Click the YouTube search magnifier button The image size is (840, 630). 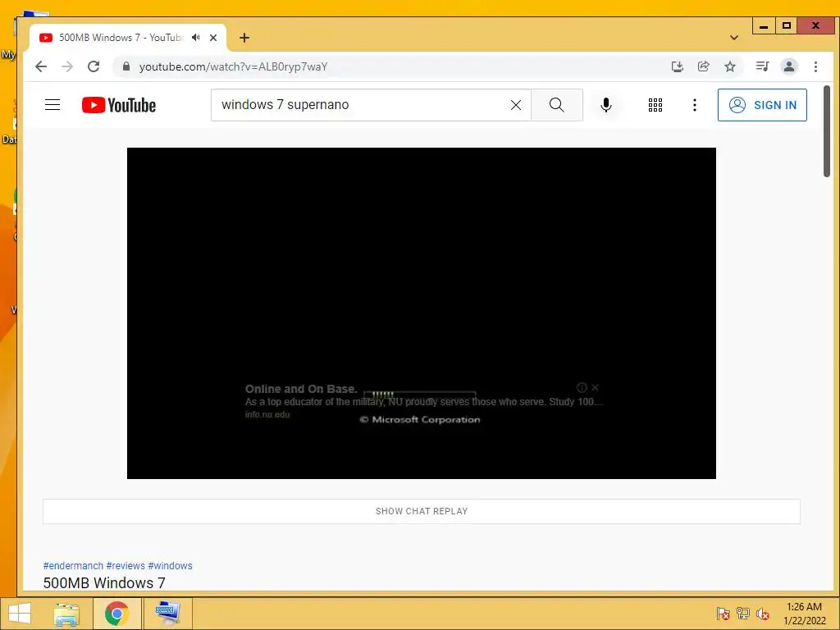click(x=557, y=105)
